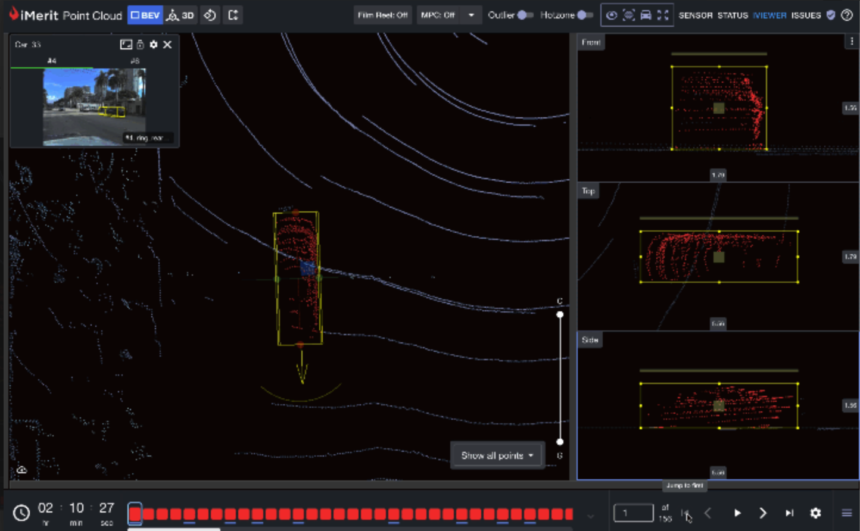Open the Show all points dropdown
The image size is (860, 531).
tap(497, 455)
